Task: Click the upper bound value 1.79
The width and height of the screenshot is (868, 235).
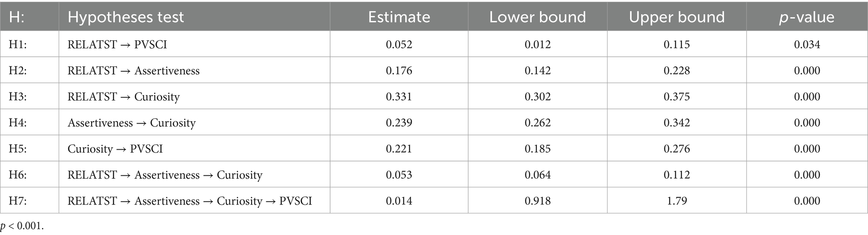Action: (677, 201)
